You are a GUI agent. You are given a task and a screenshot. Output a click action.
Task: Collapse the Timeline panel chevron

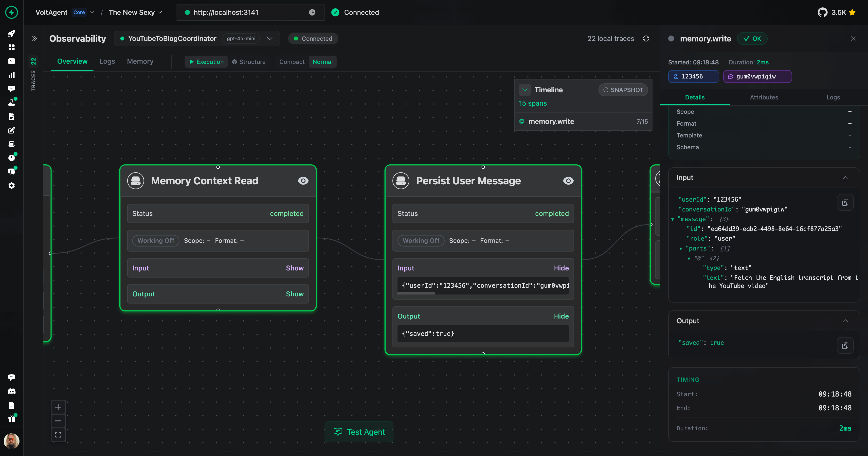pos(525,90)
